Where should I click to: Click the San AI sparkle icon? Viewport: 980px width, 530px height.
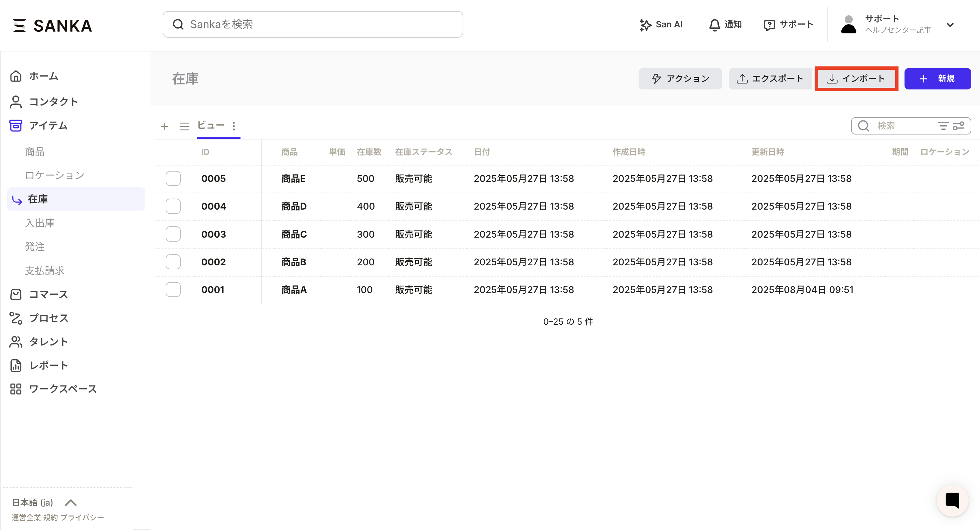tap(645, 25)
